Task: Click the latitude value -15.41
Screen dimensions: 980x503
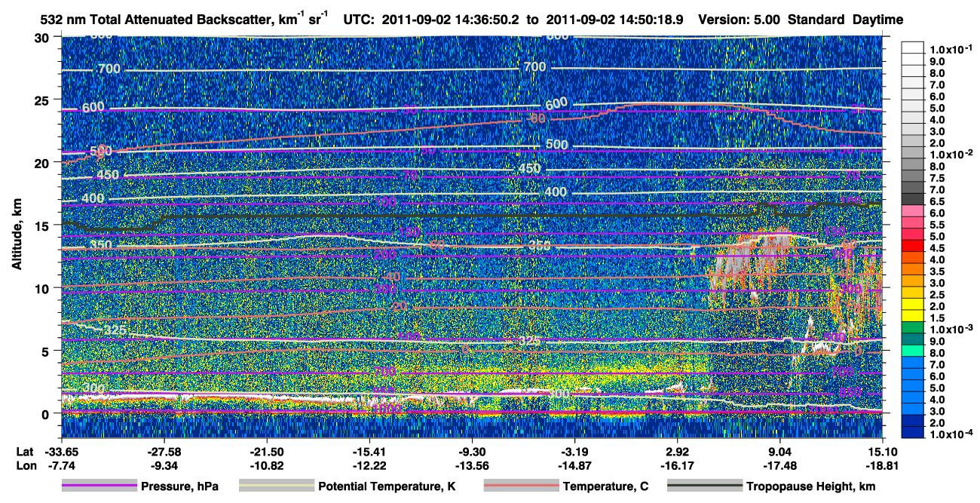Action: click(369, 451)
